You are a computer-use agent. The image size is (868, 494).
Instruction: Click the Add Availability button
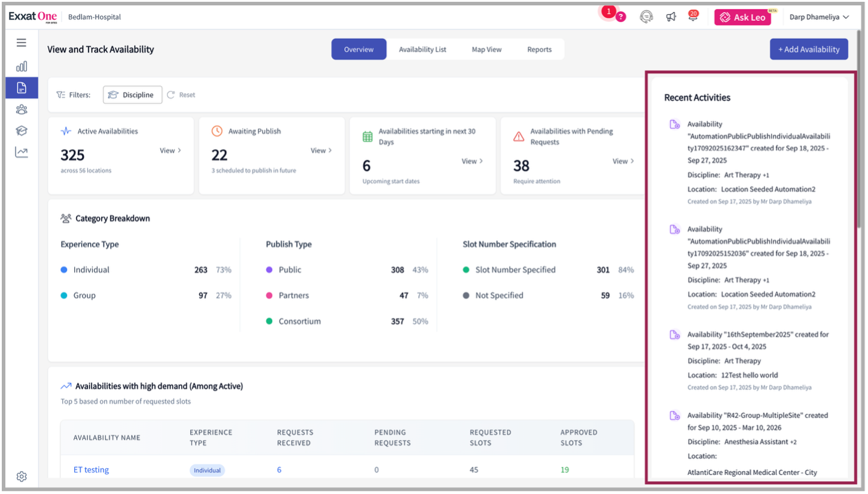pyautogui.click(x=808, y=50)
